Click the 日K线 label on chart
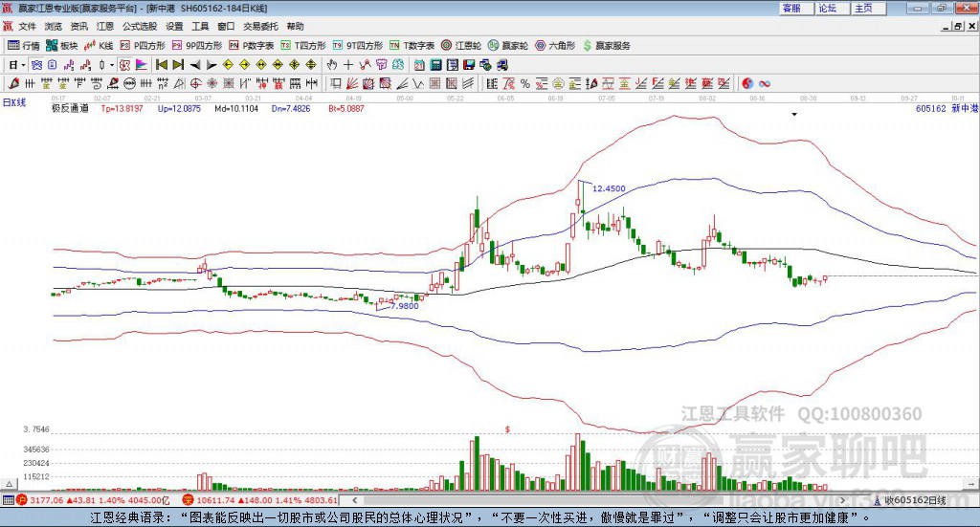 coord(14,102)
